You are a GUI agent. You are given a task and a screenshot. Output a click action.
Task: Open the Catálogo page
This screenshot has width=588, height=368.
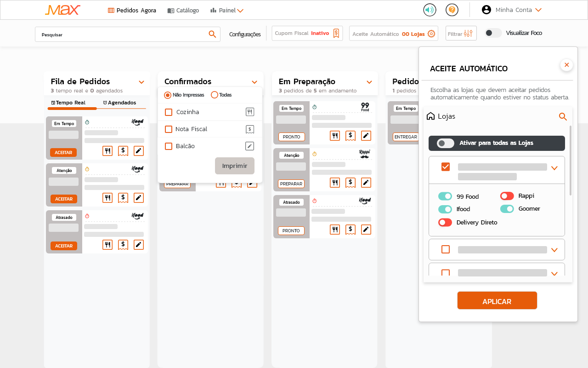[x=183, y=10]
